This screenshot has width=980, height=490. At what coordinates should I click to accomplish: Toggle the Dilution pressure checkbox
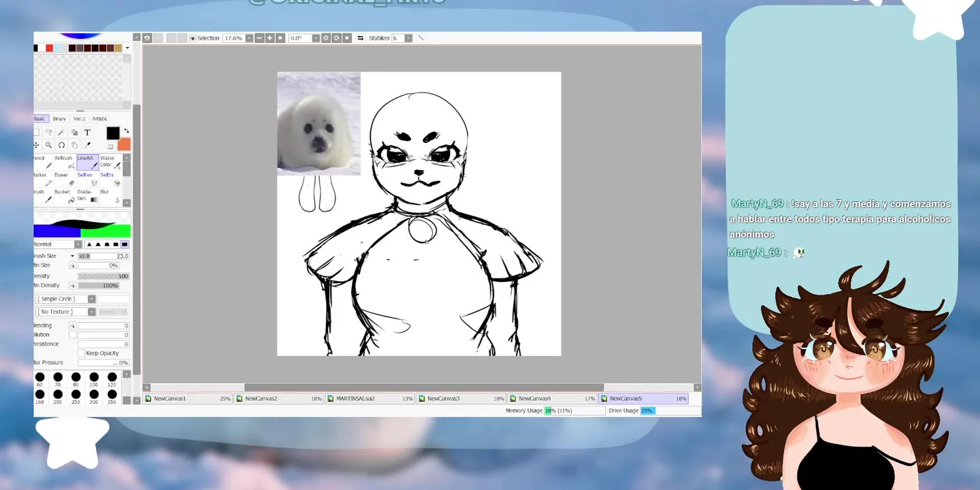pos(73,335)
